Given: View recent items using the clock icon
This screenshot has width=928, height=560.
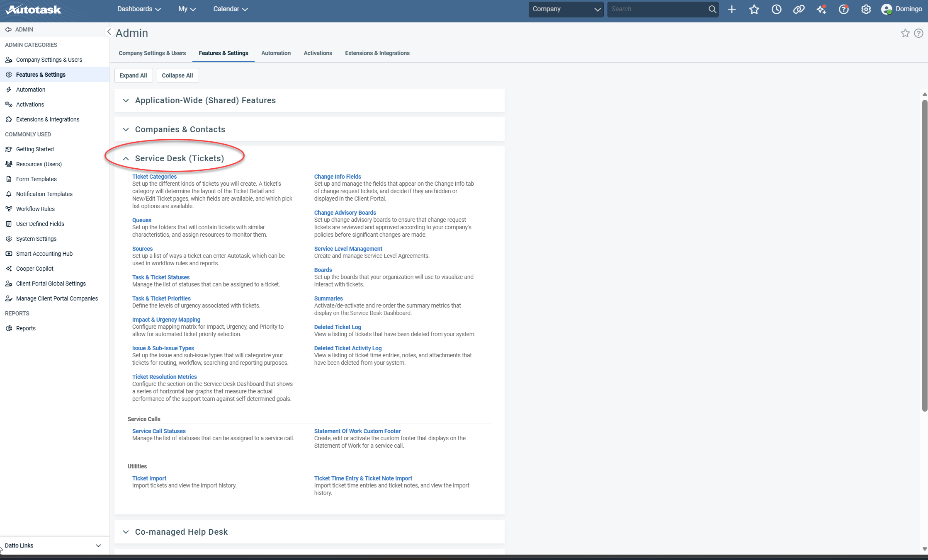Looking at the screenshot, I should coord(776,9).
